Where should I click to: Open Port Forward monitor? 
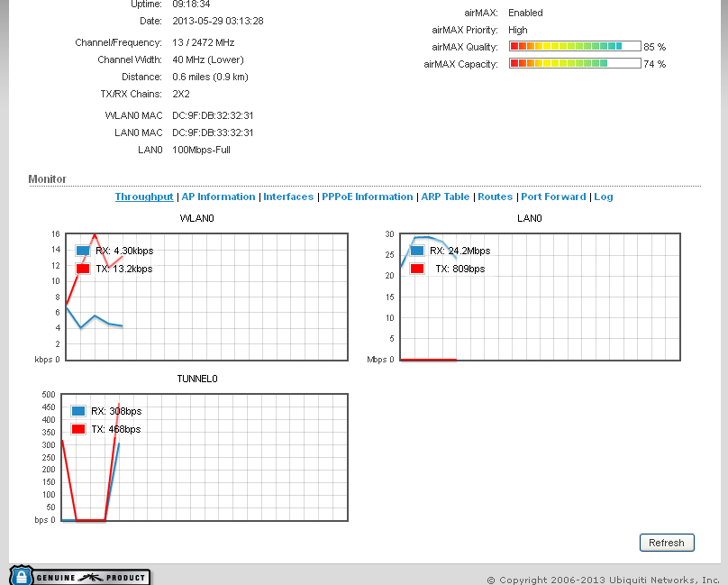tap(553, 197)
